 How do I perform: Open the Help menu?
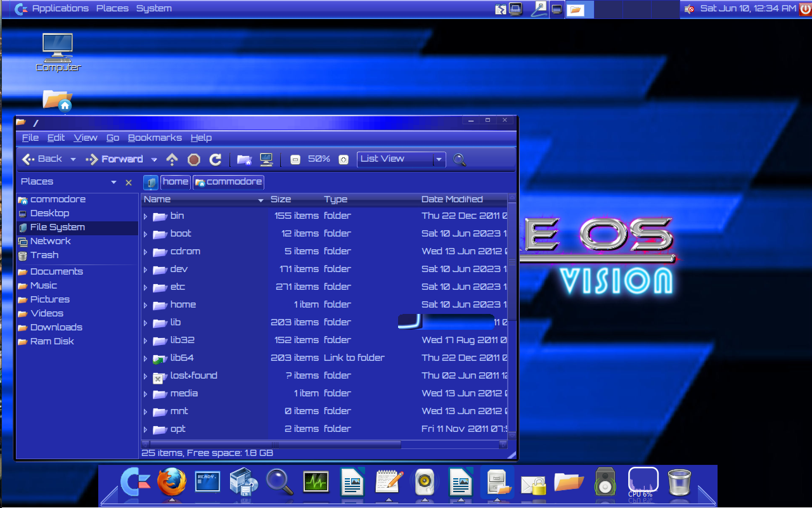point(201,138)
